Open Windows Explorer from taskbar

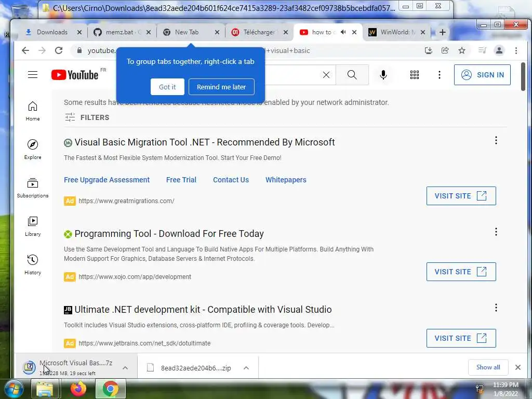[45, 389]
